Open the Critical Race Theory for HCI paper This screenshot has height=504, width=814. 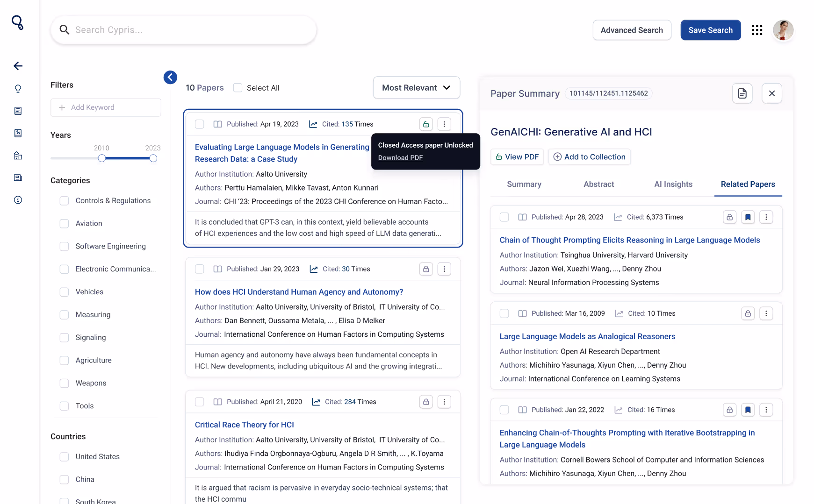tap(244, 425)
